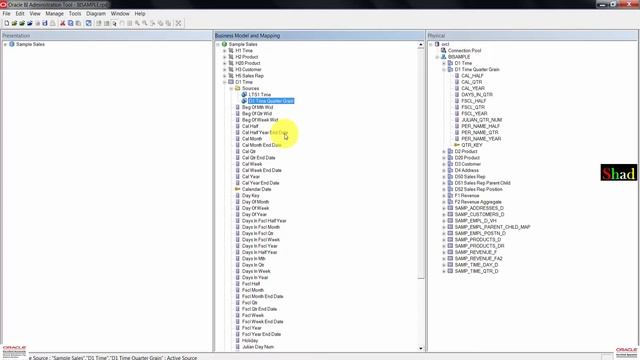Screen dimensions: 640x360
Task: Click the D2 Product physical table icon
Action: (x=450, y=151)
